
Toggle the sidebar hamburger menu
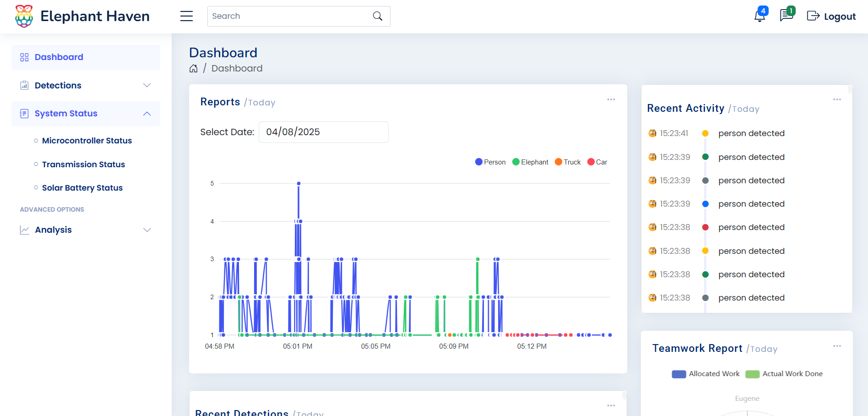coord(186,16)
